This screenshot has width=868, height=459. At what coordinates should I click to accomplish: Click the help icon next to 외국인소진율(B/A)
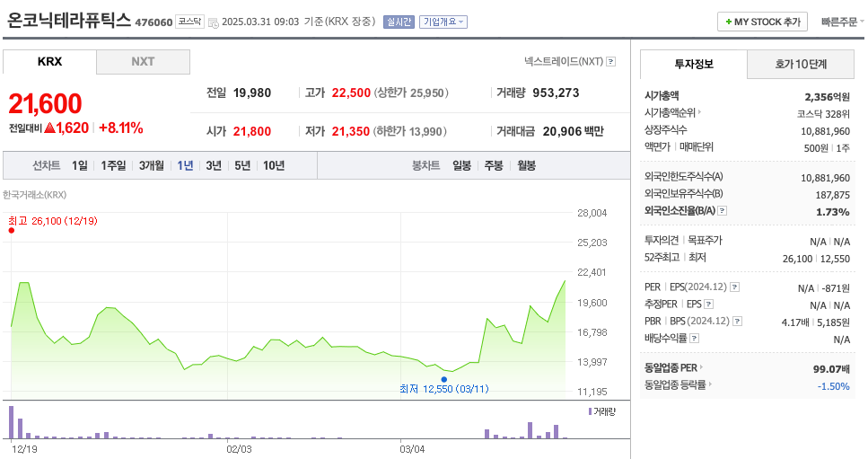pos(723,210)
